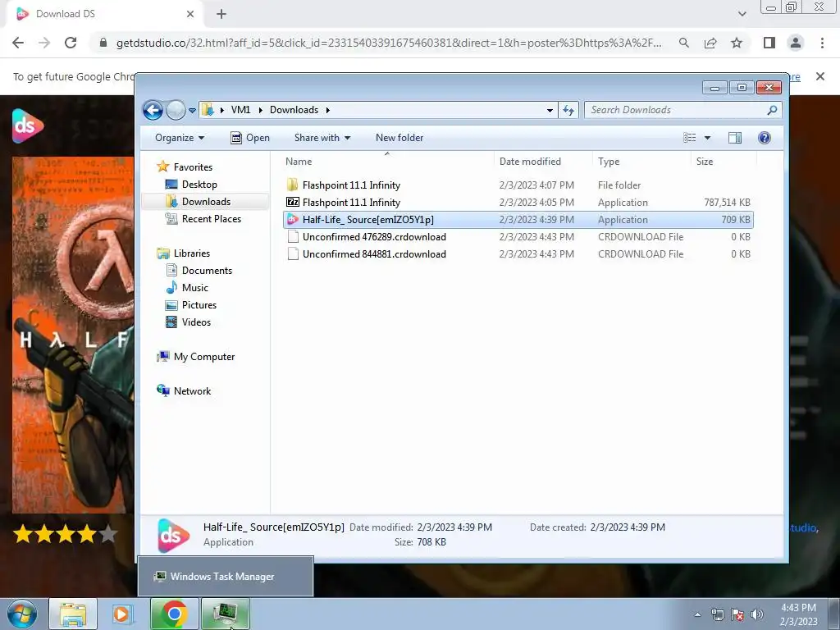840x630 pixels.
Task: Open a new Chrome tab
Action: pyautogui.click(x=221, y=15)
